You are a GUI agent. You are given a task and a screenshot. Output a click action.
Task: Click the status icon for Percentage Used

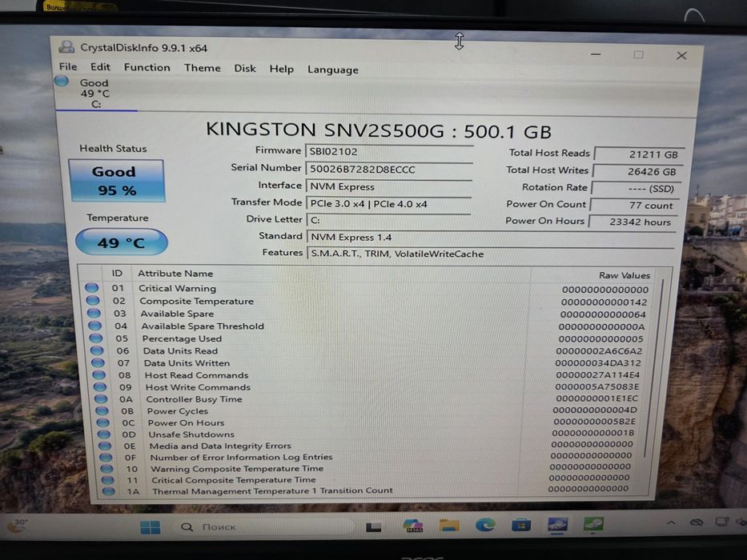click(96, 338)
